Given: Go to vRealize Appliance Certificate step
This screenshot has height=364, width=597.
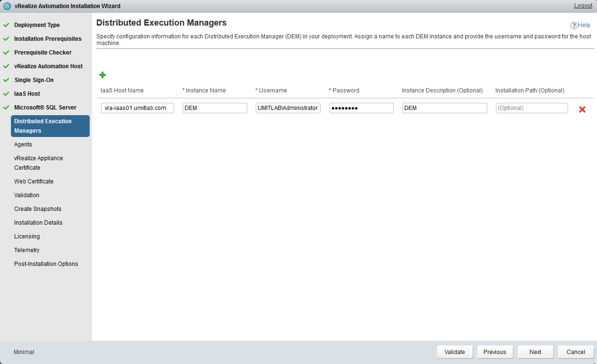Looking at the screenshot, I should tap(38, 163).
